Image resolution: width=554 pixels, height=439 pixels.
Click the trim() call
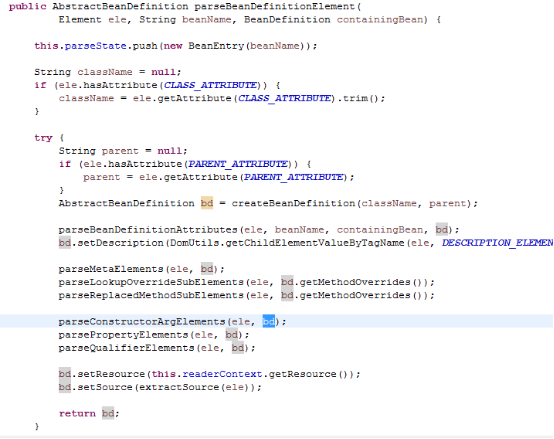point(360,98)
